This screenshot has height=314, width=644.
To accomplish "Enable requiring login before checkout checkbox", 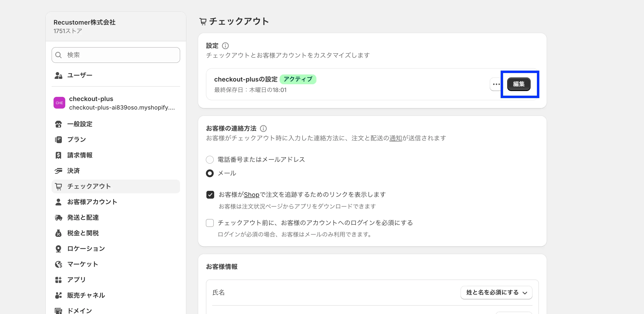I will coord(210,223).
